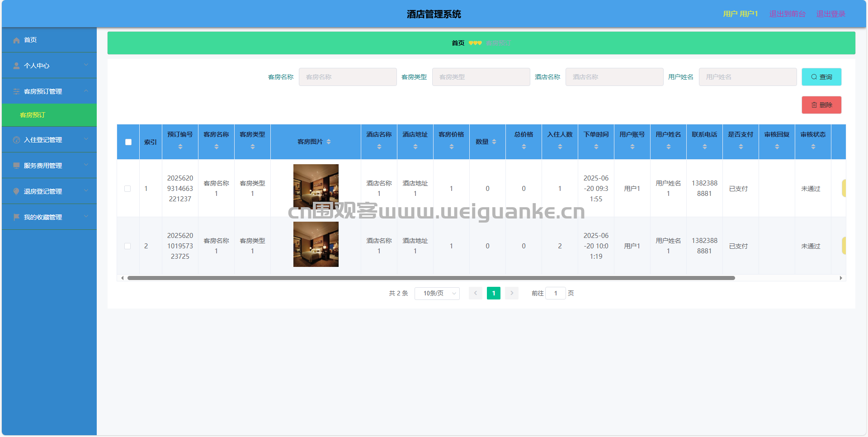Screen dimensions: 868x437
Task: Sort by 用户账号 column arrows
Action: pyautogui.click(x=632, y=147)
